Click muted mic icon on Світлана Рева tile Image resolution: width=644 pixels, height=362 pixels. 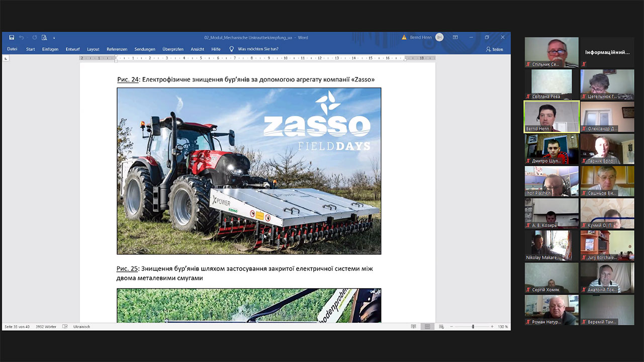(528, 97)
